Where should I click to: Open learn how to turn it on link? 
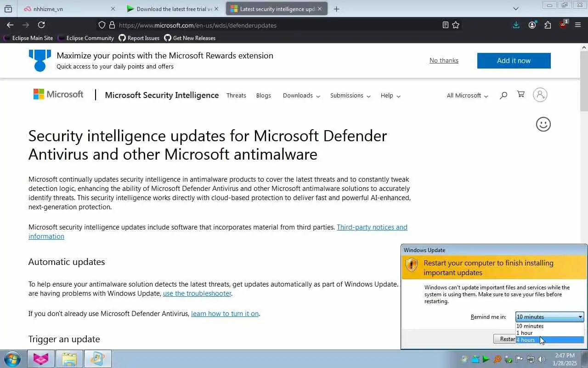[x=225, y=313]
